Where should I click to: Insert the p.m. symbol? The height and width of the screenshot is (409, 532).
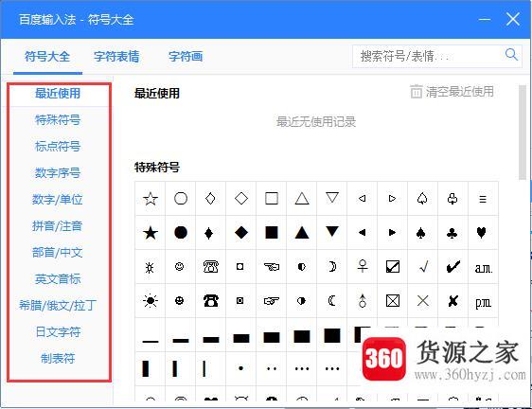coord(483,301)
